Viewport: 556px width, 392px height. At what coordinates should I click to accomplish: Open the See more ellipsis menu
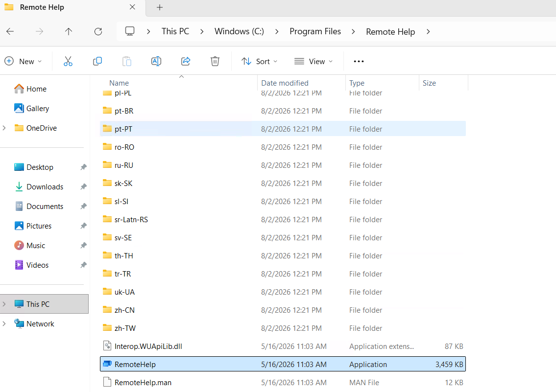point(359,61)
